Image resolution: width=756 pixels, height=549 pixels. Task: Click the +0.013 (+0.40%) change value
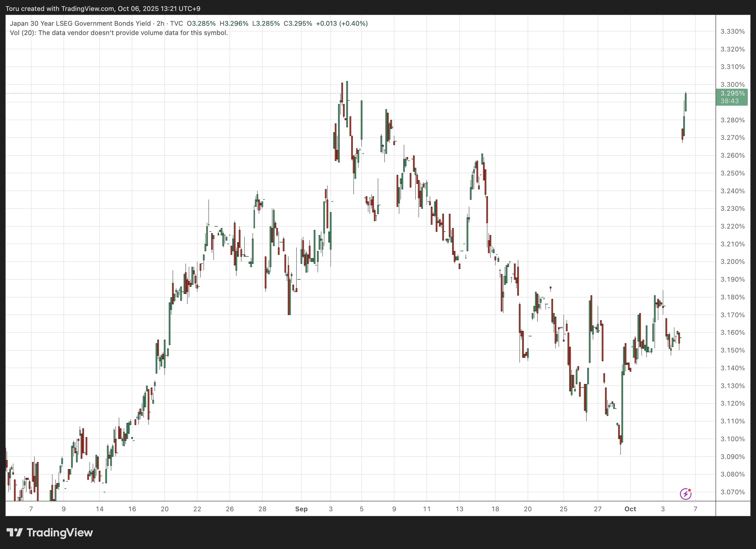click(x=342, y=23)
